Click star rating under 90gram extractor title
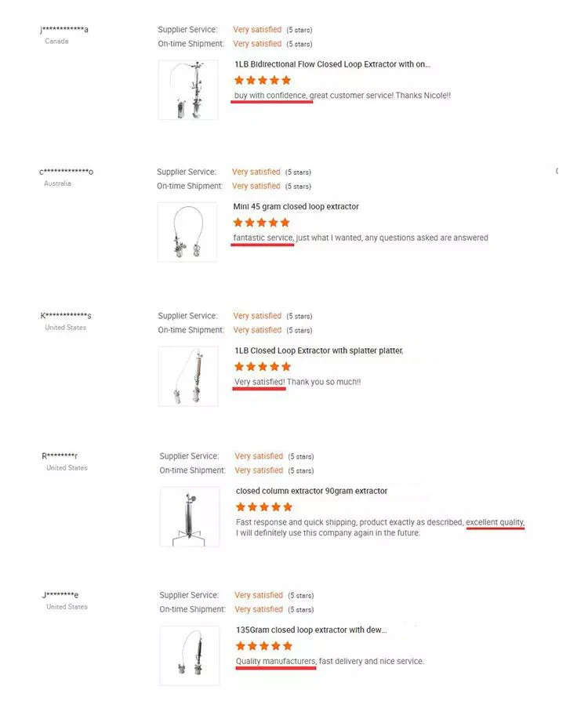This screenshot has width=588, height=708. (264, 507)
